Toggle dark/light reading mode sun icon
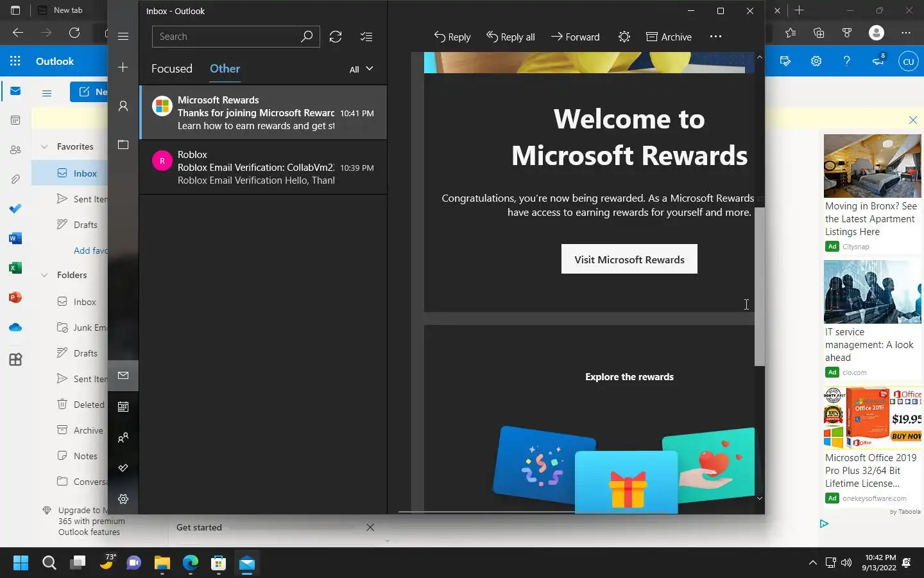 coord(624,37)
